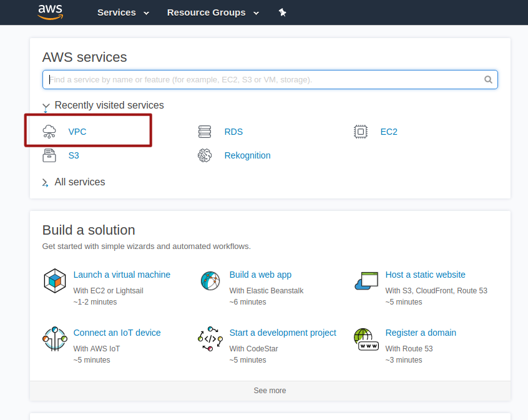
Task: Click the Start a development project link
Action: [283, 333]
